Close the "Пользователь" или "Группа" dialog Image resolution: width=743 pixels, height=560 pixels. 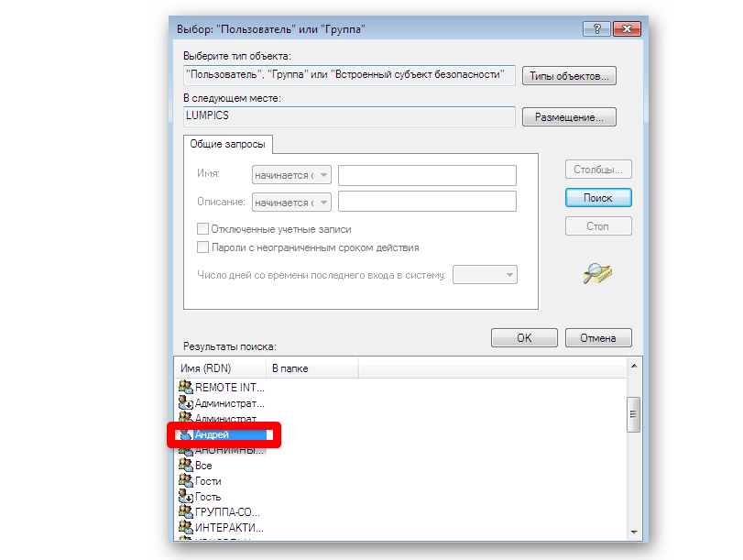(627, 29)
